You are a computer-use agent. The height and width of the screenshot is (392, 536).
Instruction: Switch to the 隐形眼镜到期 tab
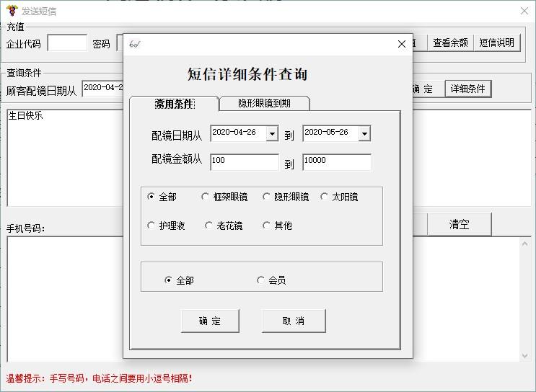point(264,103)
